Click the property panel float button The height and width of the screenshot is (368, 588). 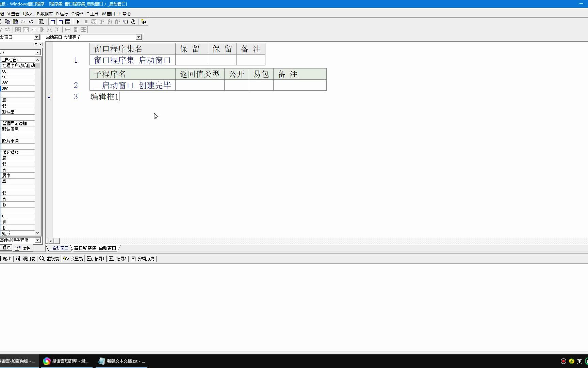[36, 44]
